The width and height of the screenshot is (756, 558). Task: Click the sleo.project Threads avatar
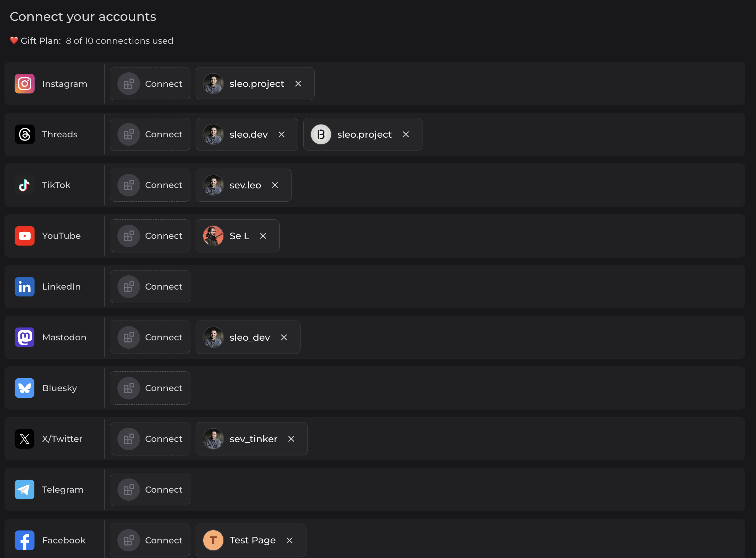click(x=321, y=135)
